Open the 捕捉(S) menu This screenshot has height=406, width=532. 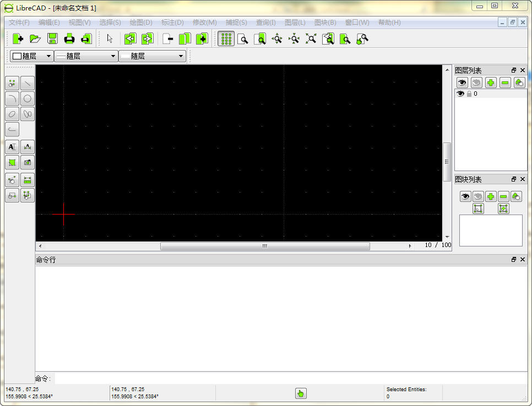tap(235, 22)
